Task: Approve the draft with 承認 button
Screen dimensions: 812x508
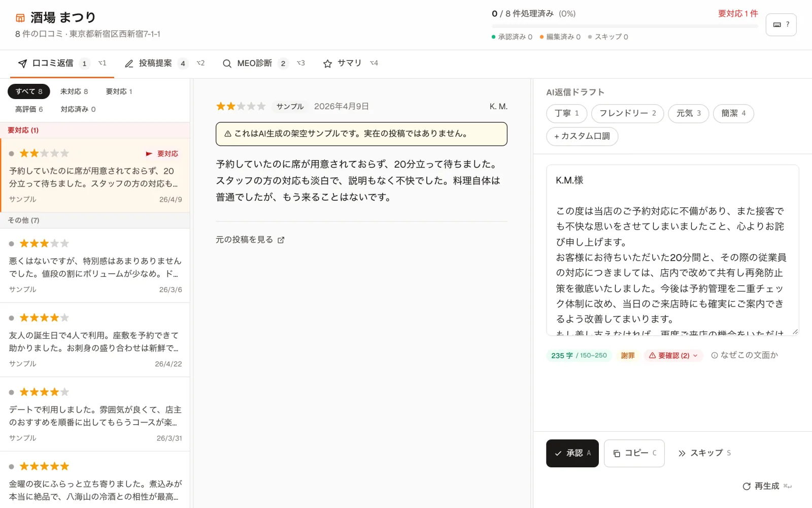Action: click(x=572, y=453)
